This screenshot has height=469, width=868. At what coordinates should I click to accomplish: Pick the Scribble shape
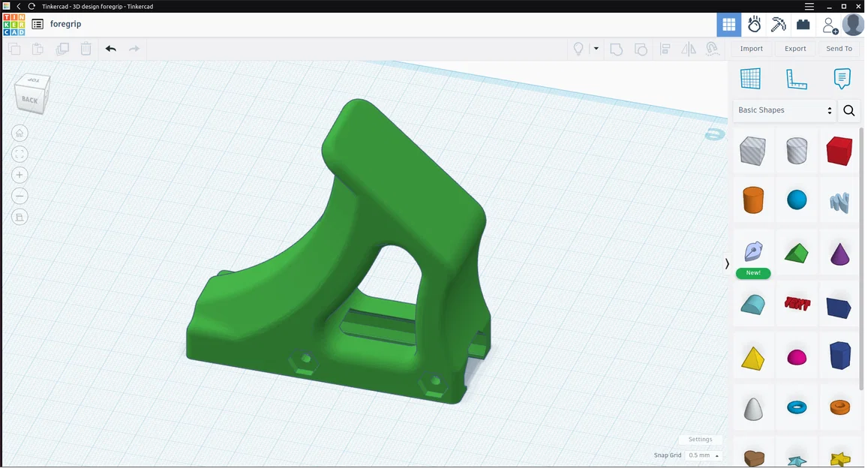click(x=839, y=202)
